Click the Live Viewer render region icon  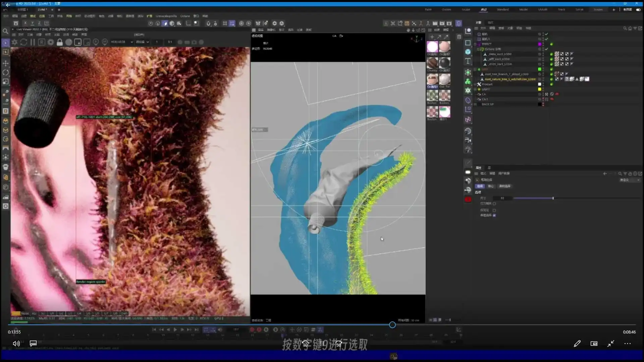78,42
